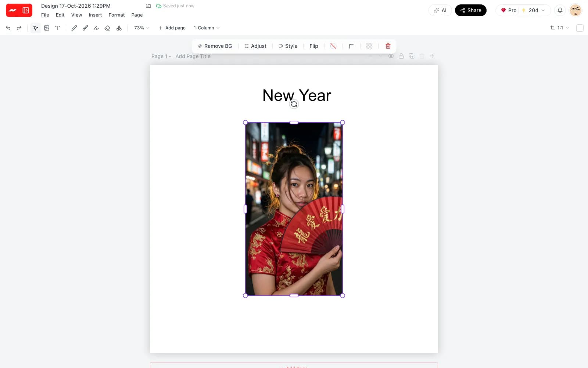Expand the 1-Column layout dropdown

[207, 28]
